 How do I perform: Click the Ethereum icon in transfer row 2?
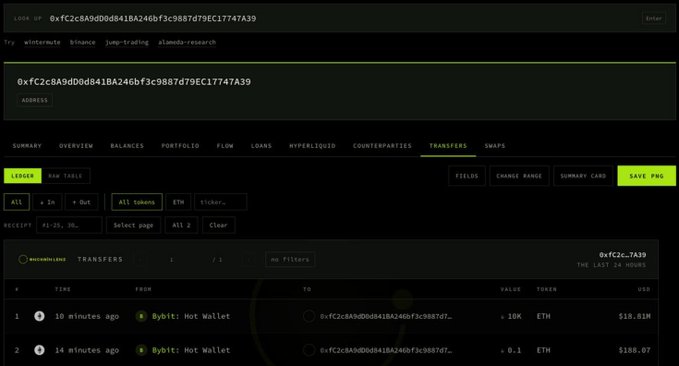click(x=39, y=350)
